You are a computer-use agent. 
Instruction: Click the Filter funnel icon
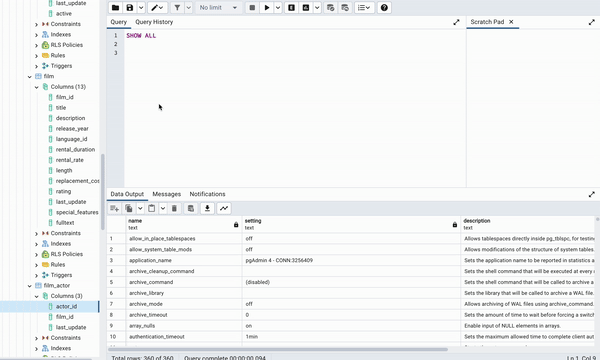coord(177,7)
